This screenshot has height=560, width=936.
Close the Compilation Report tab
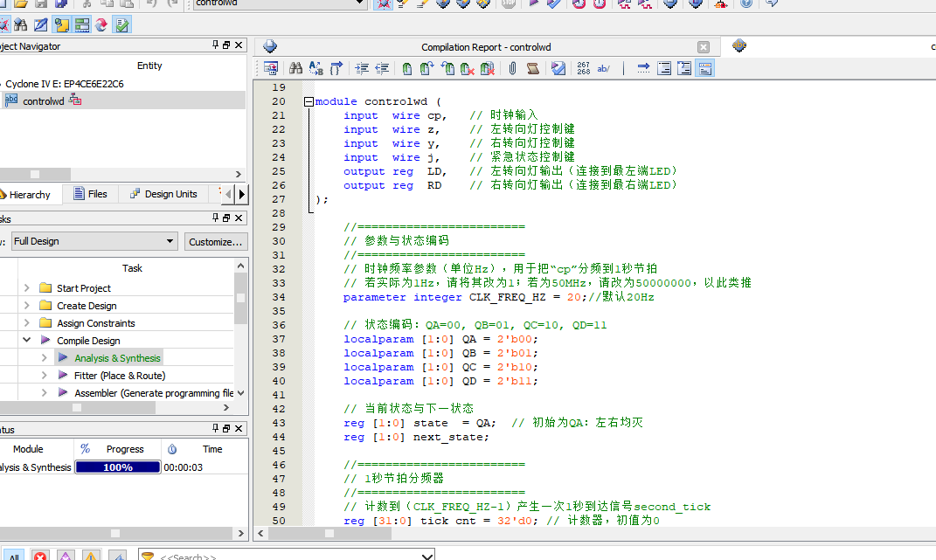(x=704, y=47)
